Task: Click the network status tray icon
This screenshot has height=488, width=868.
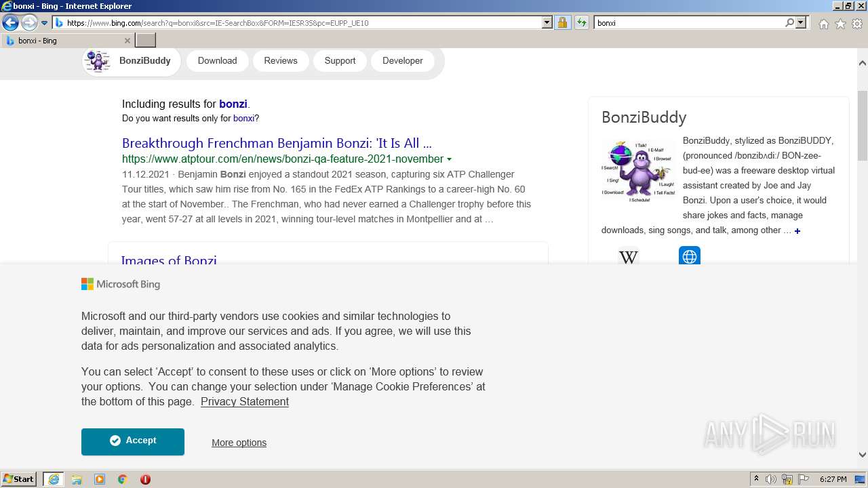Action: pyautogui.click(x=787, y=479)
